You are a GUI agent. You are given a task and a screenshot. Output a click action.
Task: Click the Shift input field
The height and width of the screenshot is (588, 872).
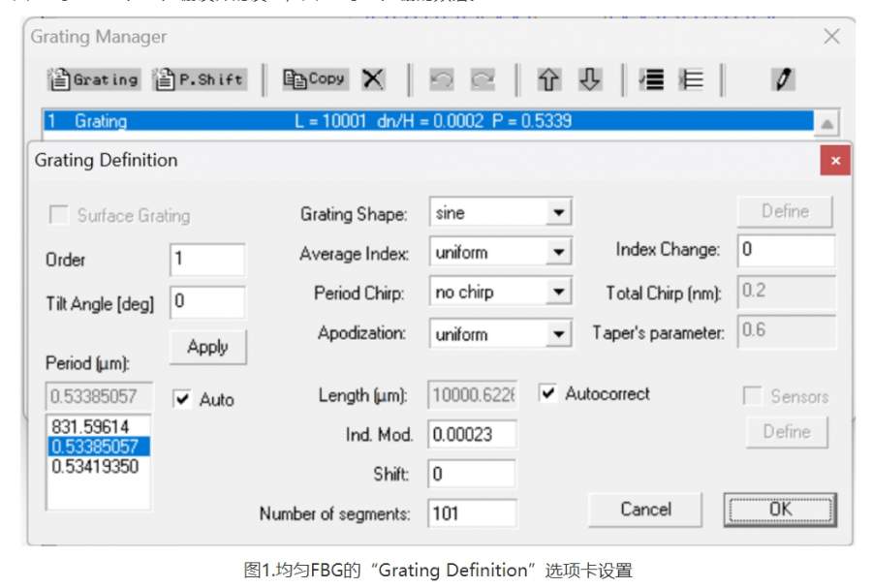point(472,474)
